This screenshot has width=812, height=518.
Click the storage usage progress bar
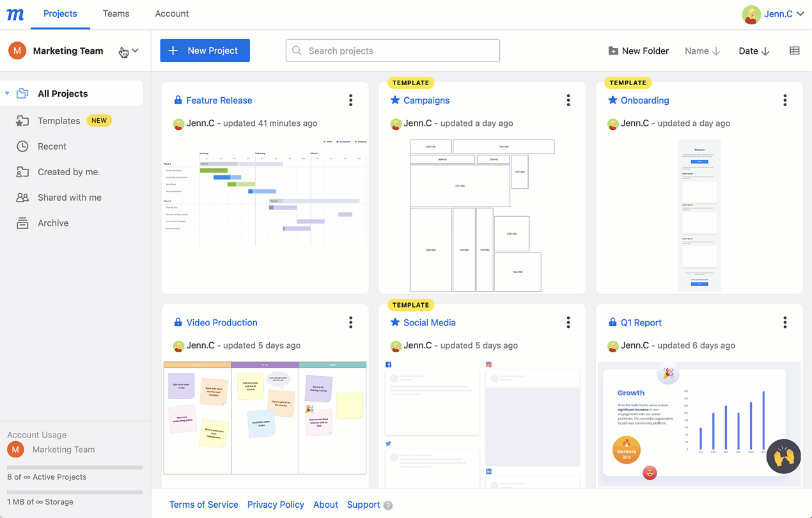pyautogui.click(x=74, y=492)
